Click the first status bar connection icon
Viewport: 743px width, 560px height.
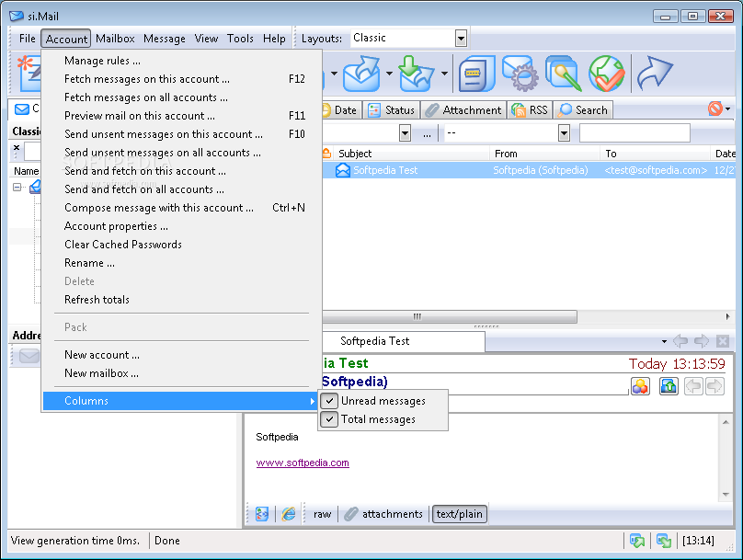[x=637, y=541]
